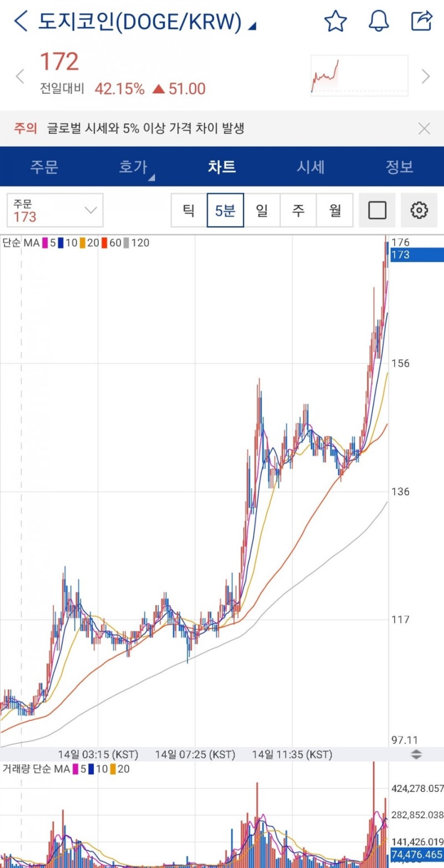
Task: Tap the 282,852.038 volume axis label
Action: pos(417,815)
